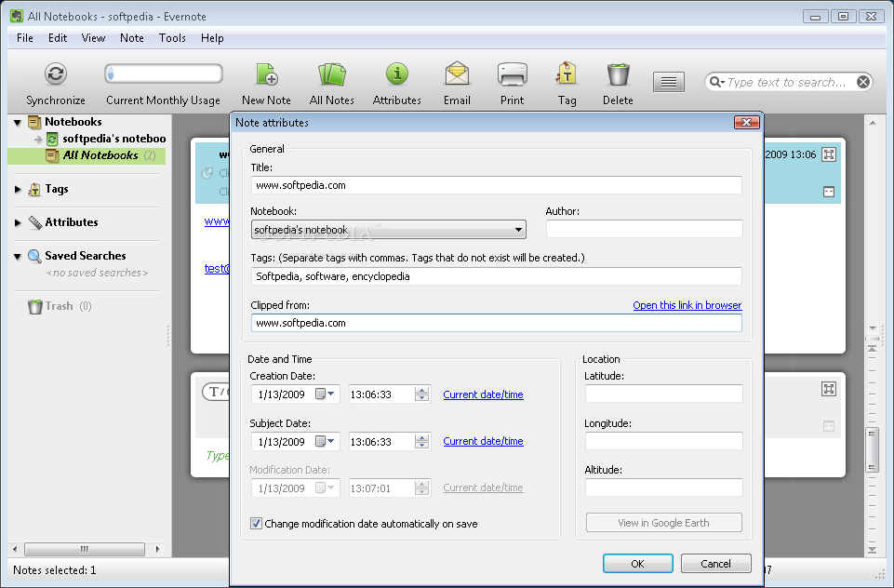
Task: Toggle Change modification date automatically checkbox
Action: pos(256,524)
